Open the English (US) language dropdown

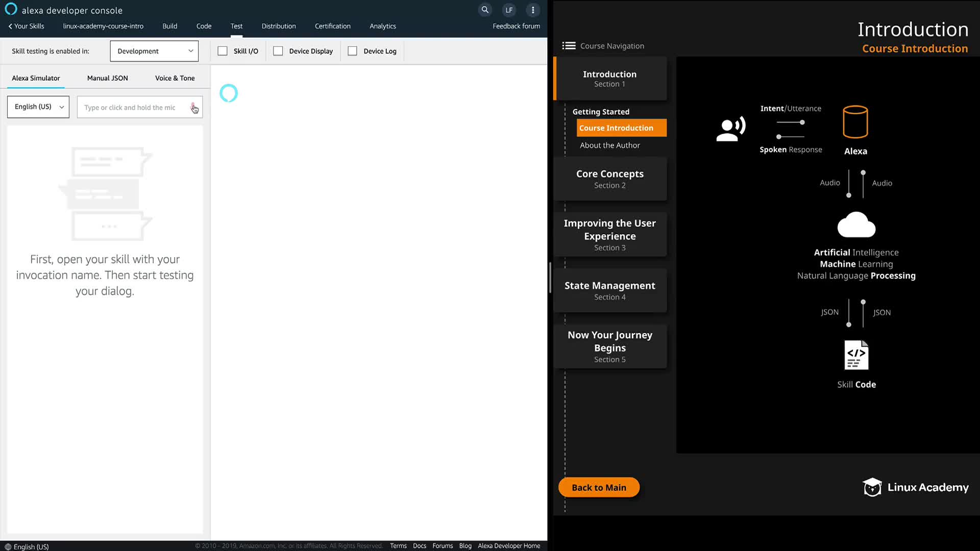[x=38, y=107]
